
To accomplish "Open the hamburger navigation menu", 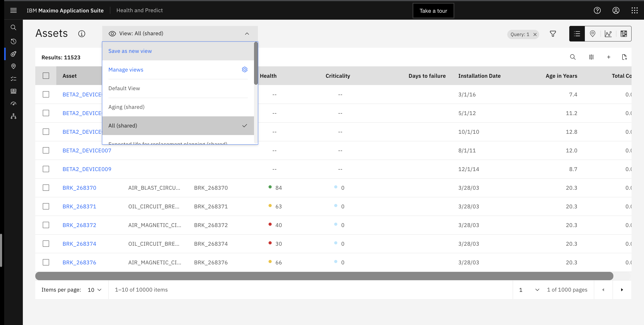I will tap(13, 10).
